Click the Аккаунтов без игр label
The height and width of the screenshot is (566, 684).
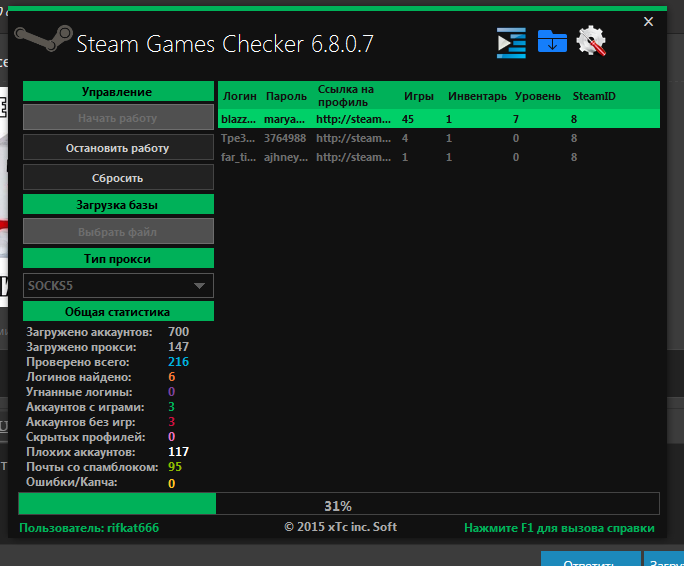(x=81, y=422)
